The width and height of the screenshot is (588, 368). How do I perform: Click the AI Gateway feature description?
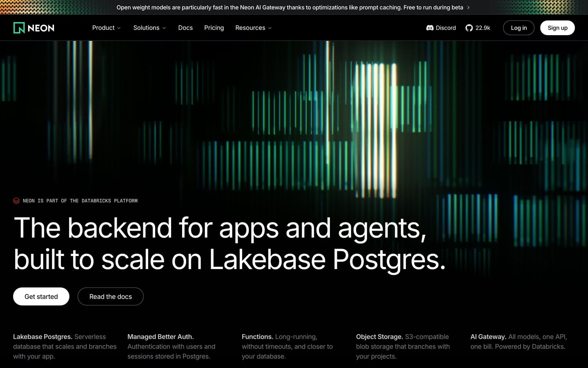pos(519,341)
